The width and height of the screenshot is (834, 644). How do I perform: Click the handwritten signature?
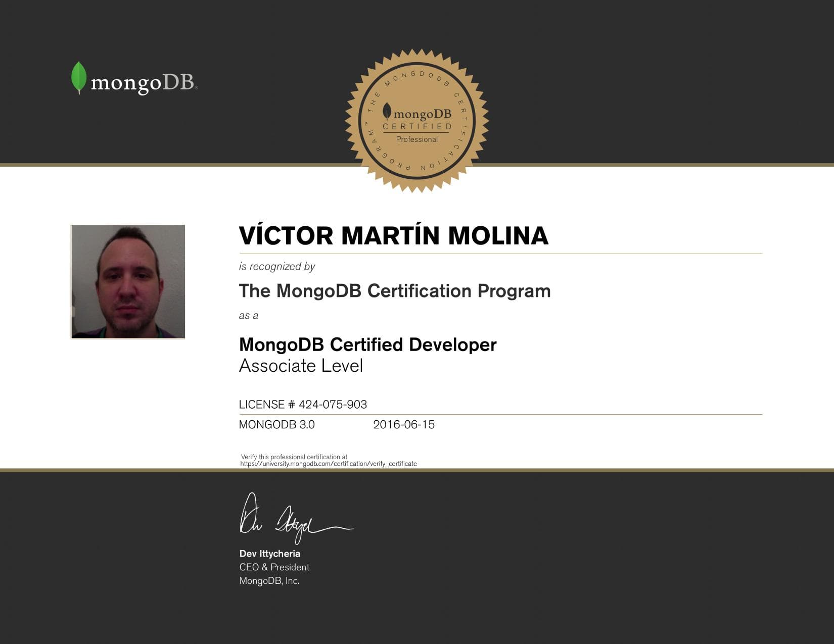coord(296,518)
